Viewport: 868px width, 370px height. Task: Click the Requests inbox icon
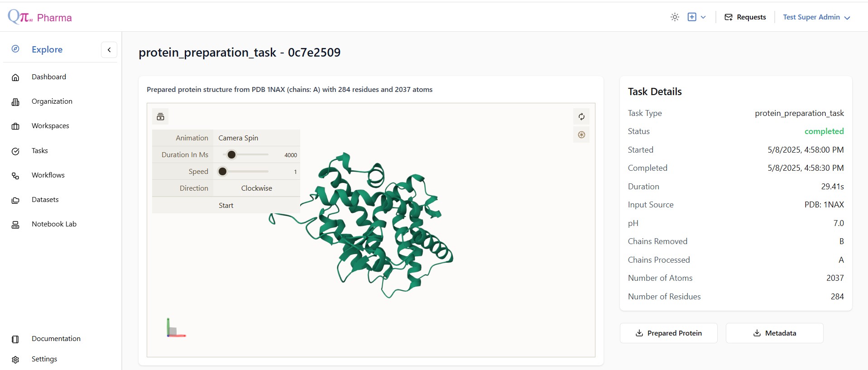pos(729,17)
